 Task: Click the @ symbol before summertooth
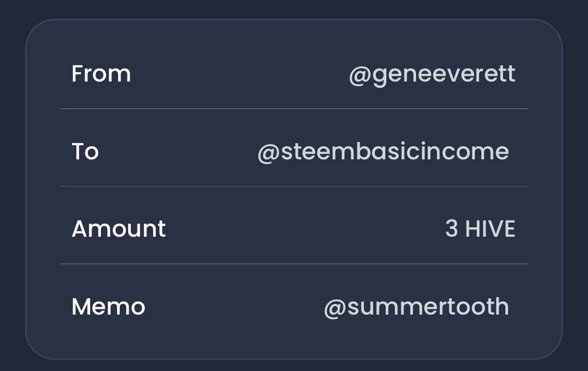coord(335,309)
